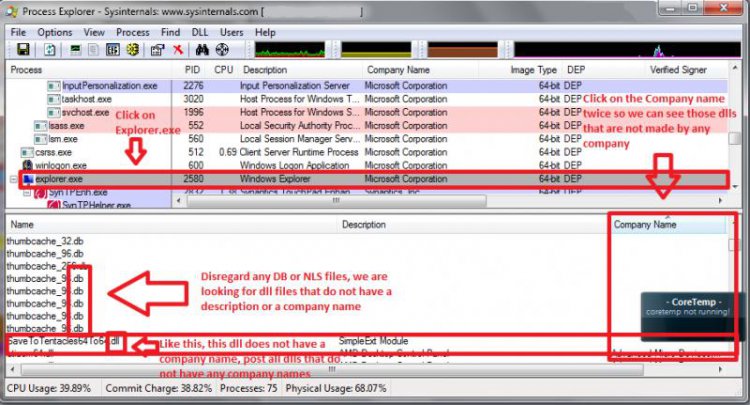Image resolution: width=750 pixels, height=405 pixels.
Task: Click the taskhost.exe process icon
Action: pyautogui.click(x=54, y=99)
